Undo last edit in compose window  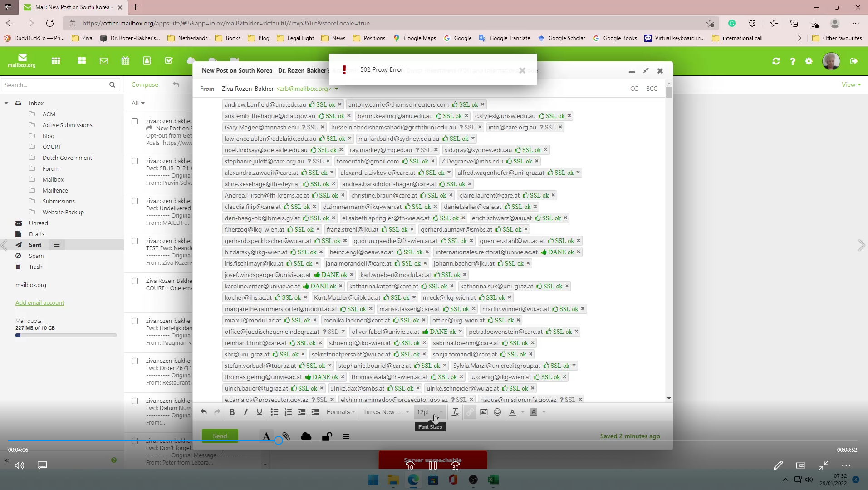tap(204, 412)
